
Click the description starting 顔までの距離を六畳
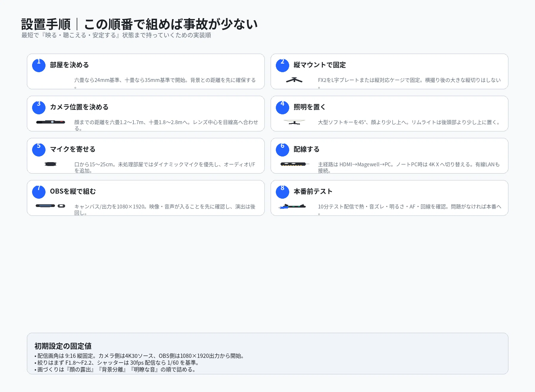(x=166, y=125)
